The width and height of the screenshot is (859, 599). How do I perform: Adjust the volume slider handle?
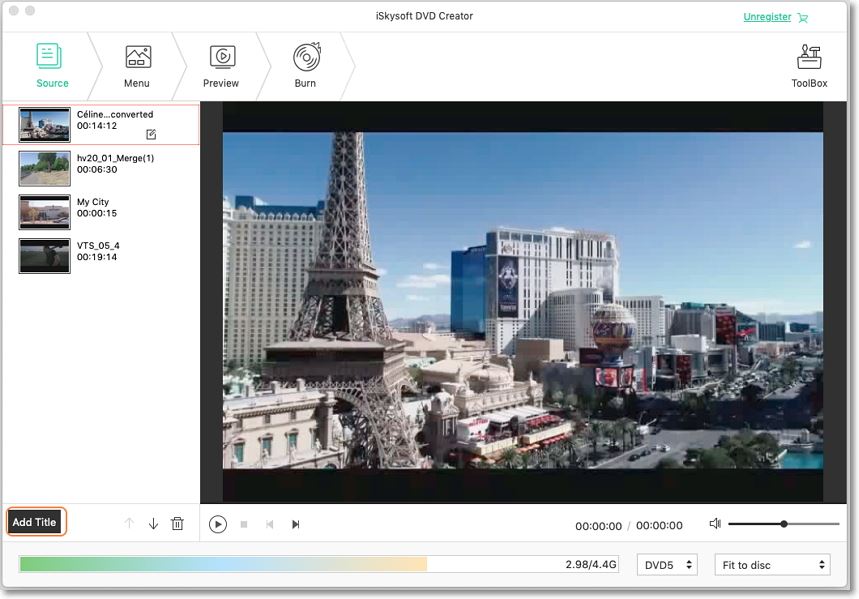pos(784,523)
